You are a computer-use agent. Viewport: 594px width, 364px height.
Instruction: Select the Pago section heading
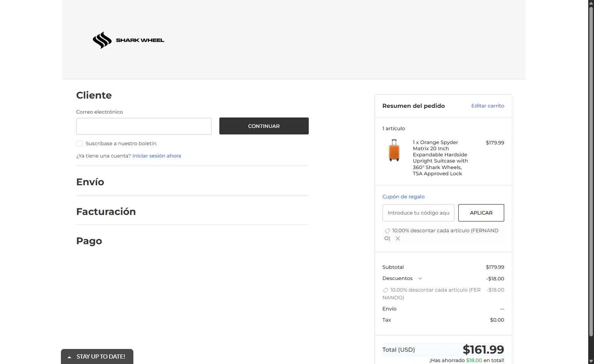pos(89,241)
